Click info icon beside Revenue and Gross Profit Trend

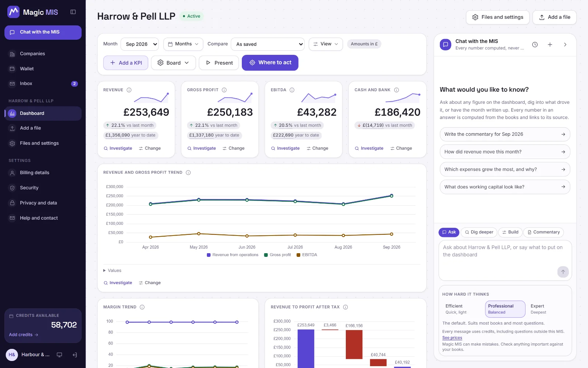(188, 173)
